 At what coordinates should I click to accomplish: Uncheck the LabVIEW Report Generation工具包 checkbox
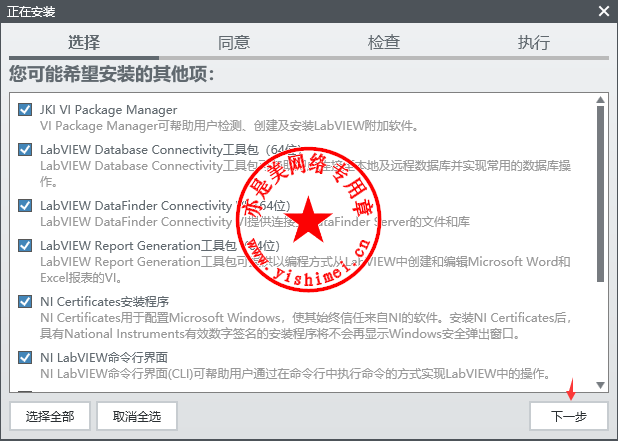click(x=25, y=245)
